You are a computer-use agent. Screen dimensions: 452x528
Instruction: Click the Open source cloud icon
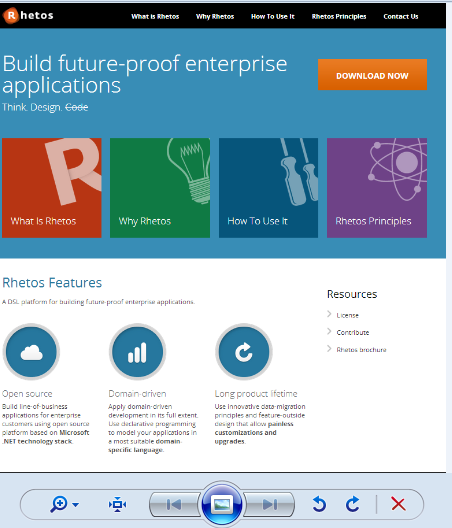(x=31, y=352)
